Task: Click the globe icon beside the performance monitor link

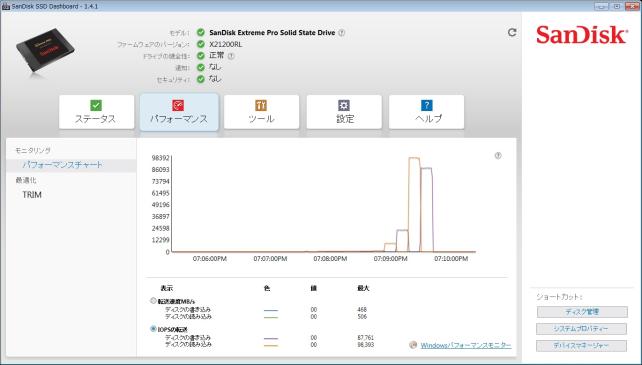Action: [x=413, y=345]
